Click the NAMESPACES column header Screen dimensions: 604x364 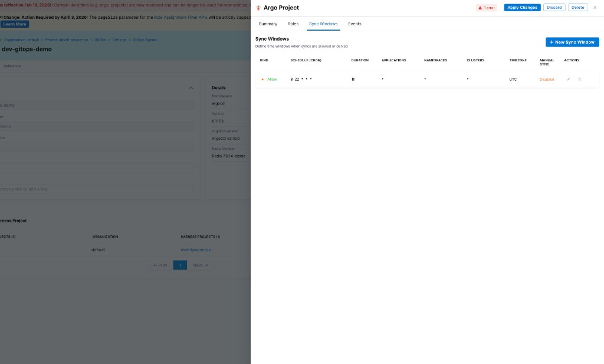pyautogui.click(x=436, y=61)
